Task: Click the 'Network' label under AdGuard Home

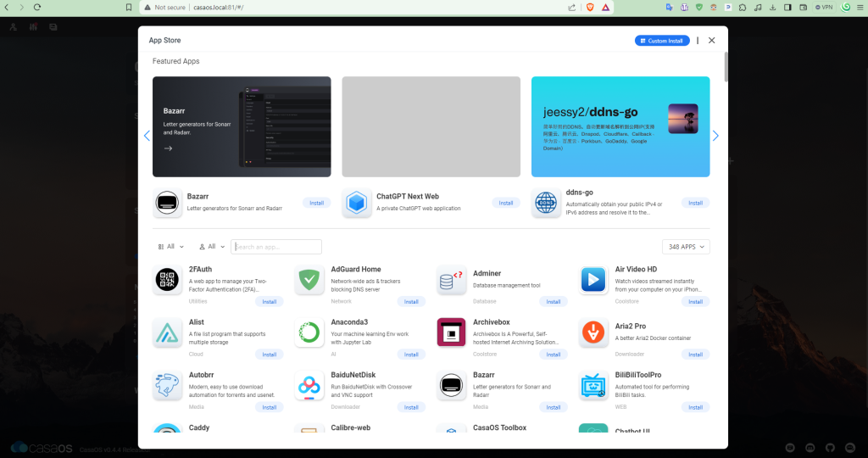Action: (x=341, y=301)
